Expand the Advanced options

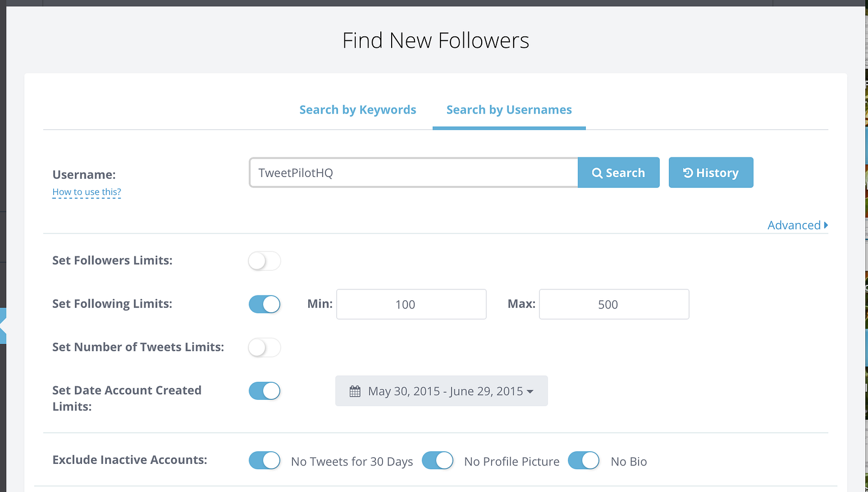(797, 225)
